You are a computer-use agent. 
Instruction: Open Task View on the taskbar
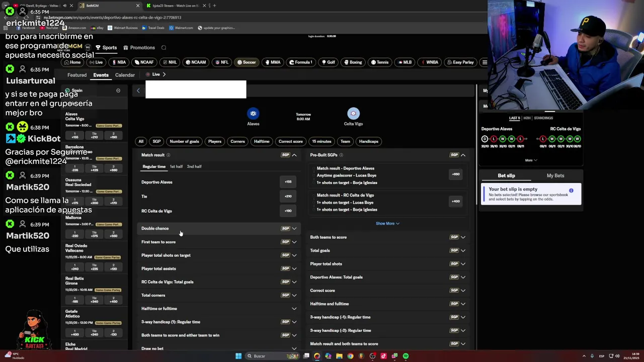coord(306,356)
